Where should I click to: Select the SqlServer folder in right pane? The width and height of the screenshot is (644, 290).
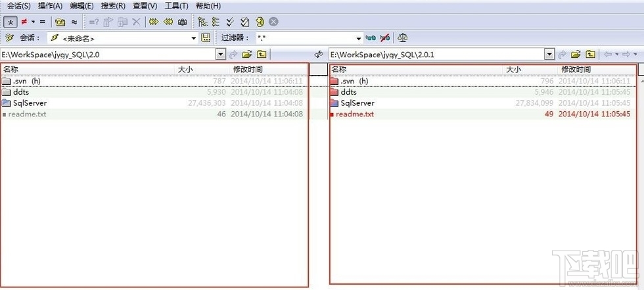click(483, 103)
